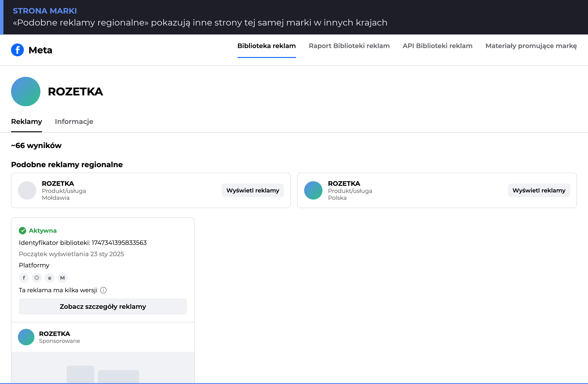Click the gradient avatar of ROZETKA Polska
Image resolution: width=588 pixels, height=384 pixels.
[x=313, y=190]
